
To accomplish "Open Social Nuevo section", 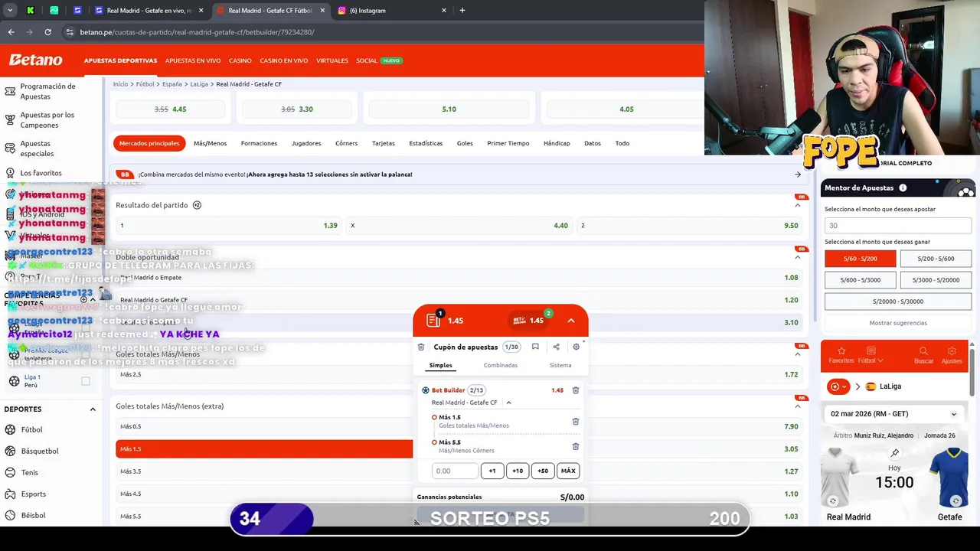I will [378, 60].
